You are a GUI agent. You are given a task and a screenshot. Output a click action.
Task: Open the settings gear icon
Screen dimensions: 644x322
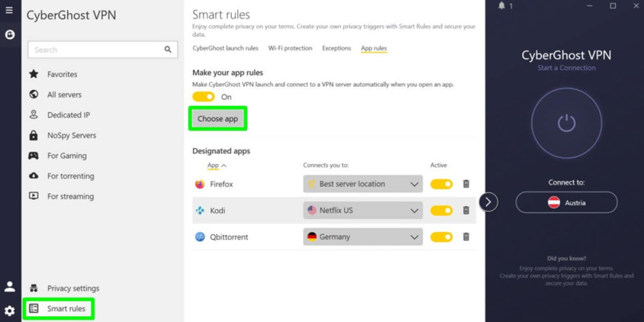click(10, 311)
